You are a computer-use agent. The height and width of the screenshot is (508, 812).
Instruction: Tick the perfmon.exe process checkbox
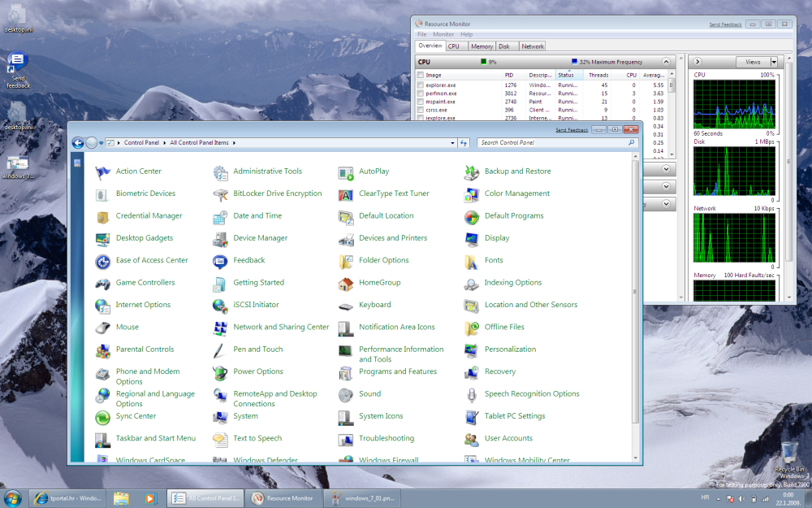click(x=421, y=93)
